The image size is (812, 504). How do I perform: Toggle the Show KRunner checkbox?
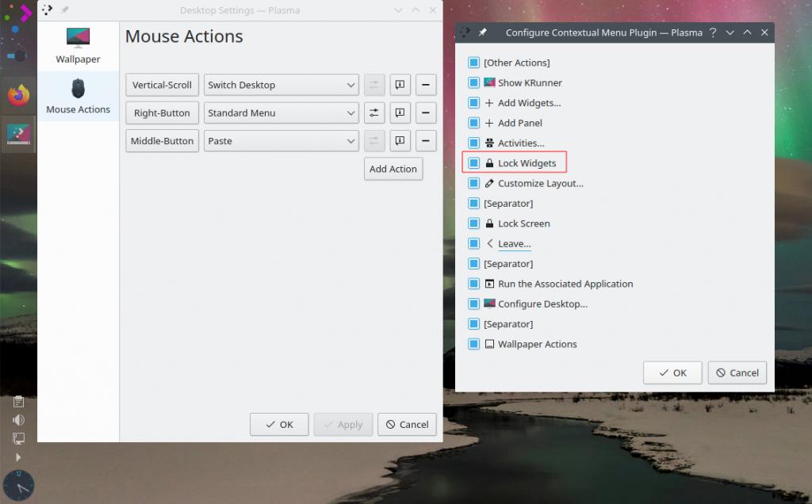473,82
